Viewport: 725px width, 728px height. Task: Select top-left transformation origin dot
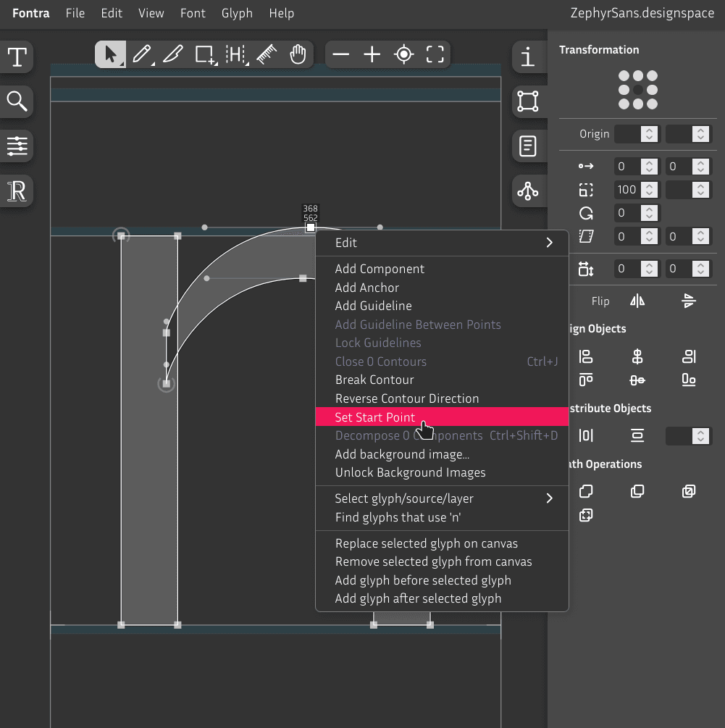pyautogui.click(x=624, y=76)
